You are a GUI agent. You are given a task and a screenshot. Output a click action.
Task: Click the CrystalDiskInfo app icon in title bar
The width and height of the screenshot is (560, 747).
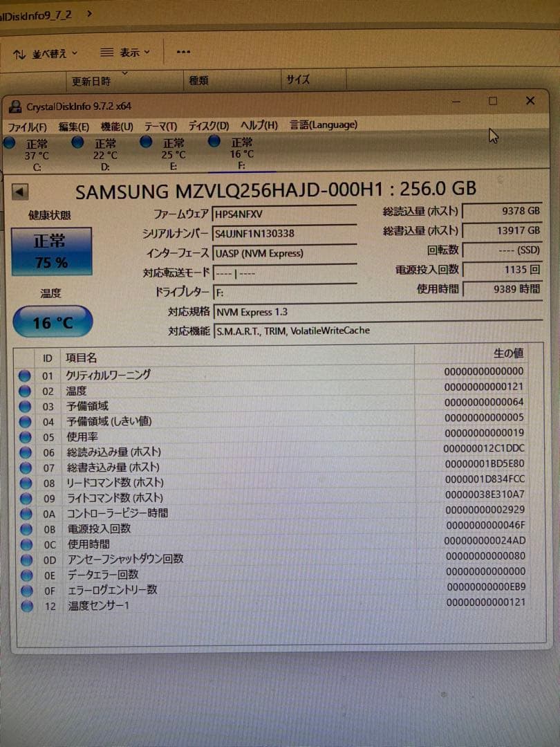tap(15, 107)
